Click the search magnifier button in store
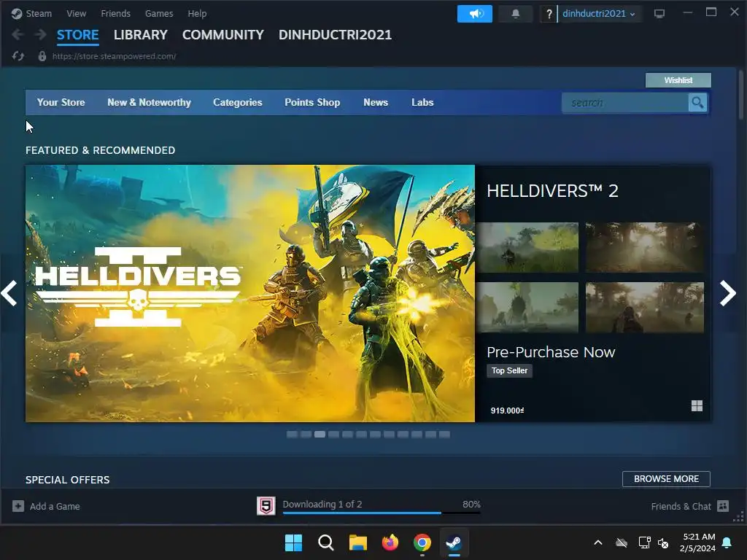747x560 pixels. coord(697,102)
